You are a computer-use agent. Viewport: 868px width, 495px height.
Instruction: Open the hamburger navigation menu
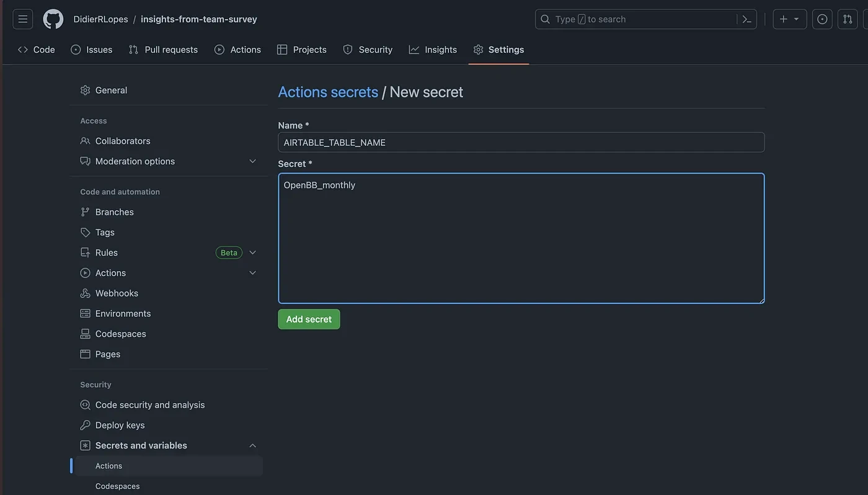pyautogui.click(x=22, y=19)
